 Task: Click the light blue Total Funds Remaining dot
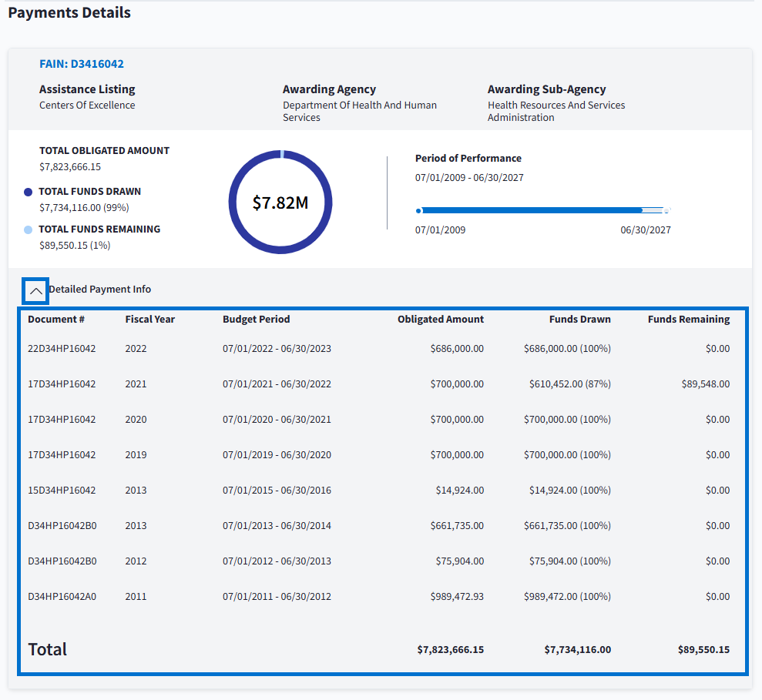(x=29, y=229)
